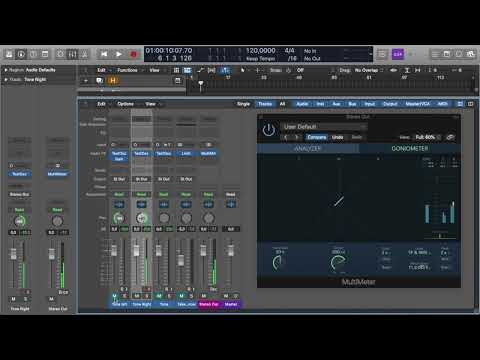The image size is (480, 360).
Task: Go to beginning using the transport button
Action: pos(104,54)
